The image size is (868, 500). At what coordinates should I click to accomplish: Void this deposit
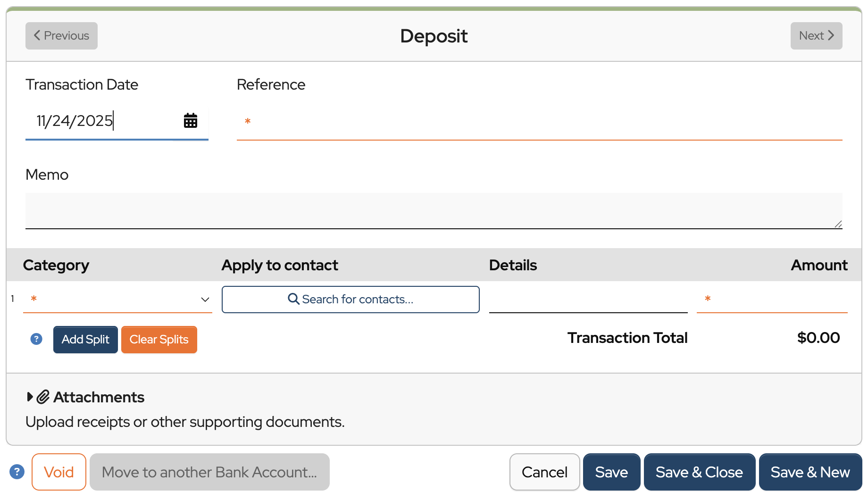[59, 472]
